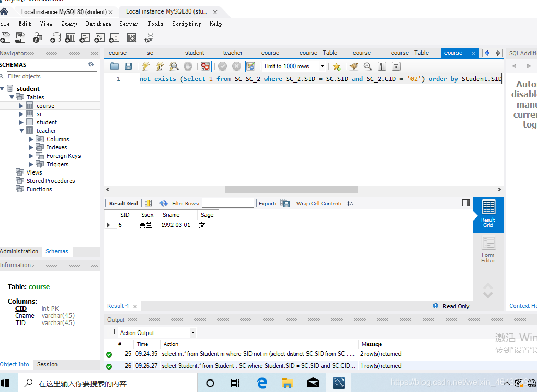Toggle result grid field types icon
The width and height of the screenshot is (537, 392).
click(x=148, y=203)
